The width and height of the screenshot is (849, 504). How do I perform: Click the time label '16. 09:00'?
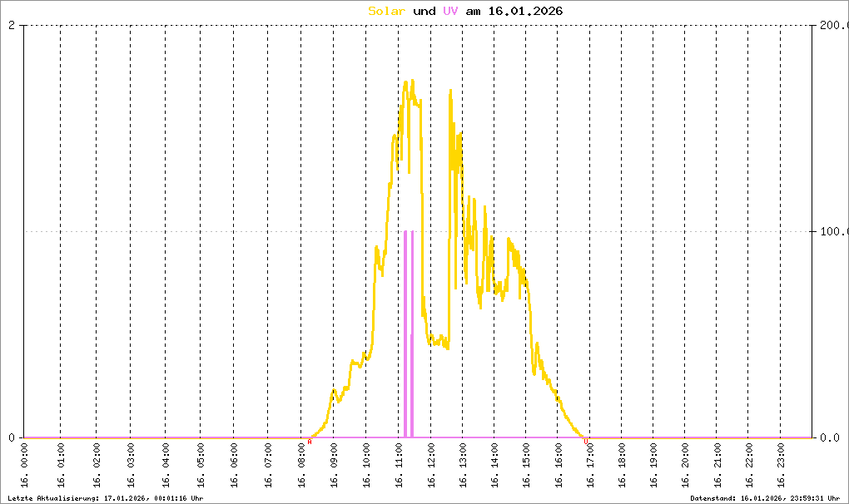(x=334, y=465)
